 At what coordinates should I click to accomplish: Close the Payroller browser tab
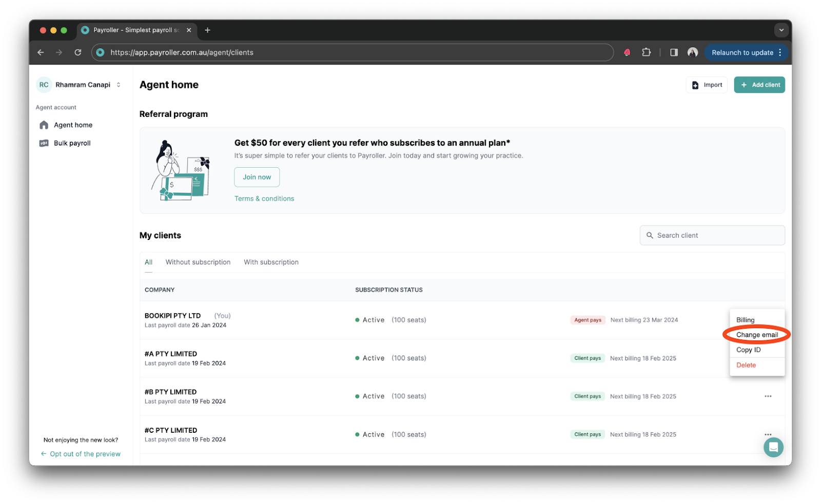189,30
